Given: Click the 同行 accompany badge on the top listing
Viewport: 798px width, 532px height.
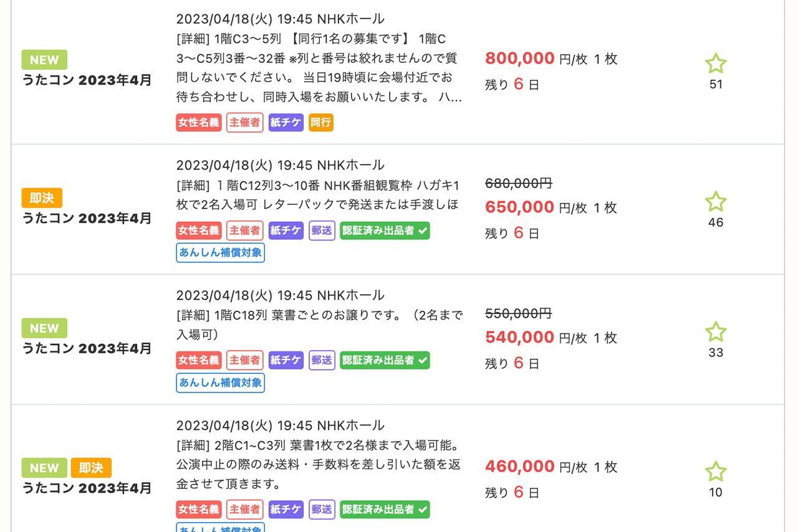Looking at the screenshot, I should (320, 122).
